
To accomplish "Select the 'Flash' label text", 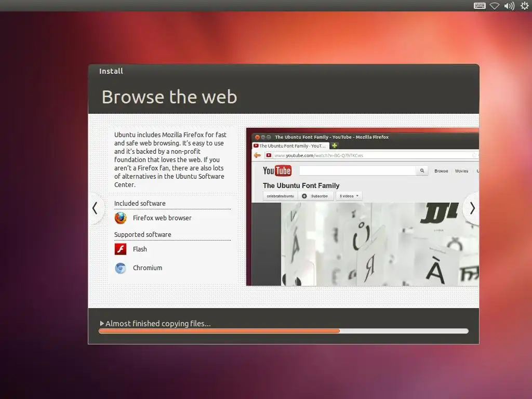I will pyautogui.click(x=140, y=249).
